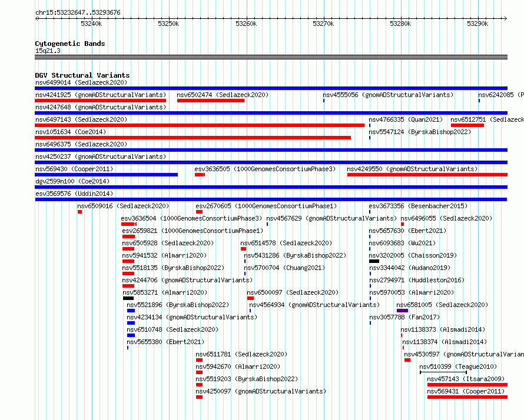Select nsv3202005 (Chaisson2019) label
This screenshot has height=420, width=524.
[x=413, y=255]
